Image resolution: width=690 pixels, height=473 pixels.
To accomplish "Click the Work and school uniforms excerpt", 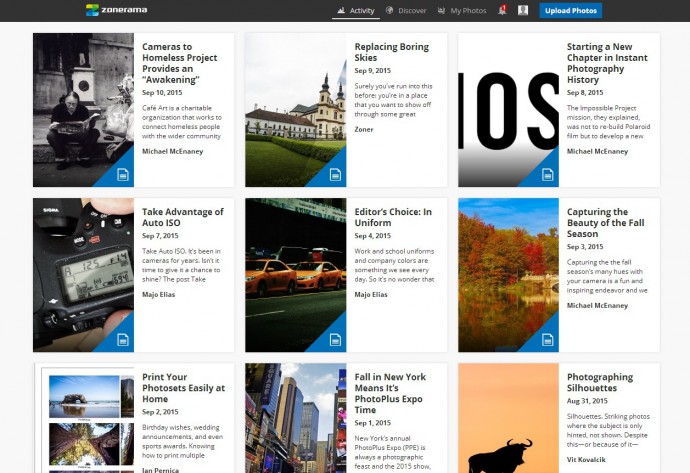I will tap(394, 265).
